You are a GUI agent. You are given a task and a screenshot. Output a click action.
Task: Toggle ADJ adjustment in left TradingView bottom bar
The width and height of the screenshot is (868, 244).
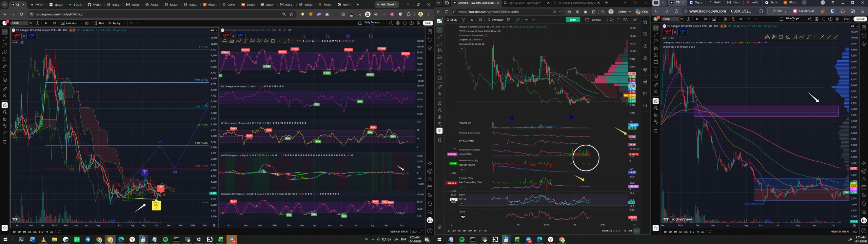414,232
